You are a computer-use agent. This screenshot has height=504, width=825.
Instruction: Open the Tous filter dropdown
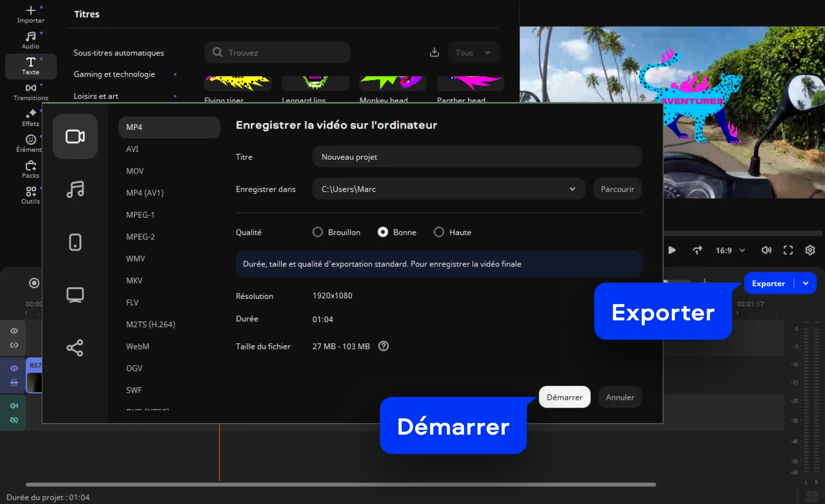(473, 53)
